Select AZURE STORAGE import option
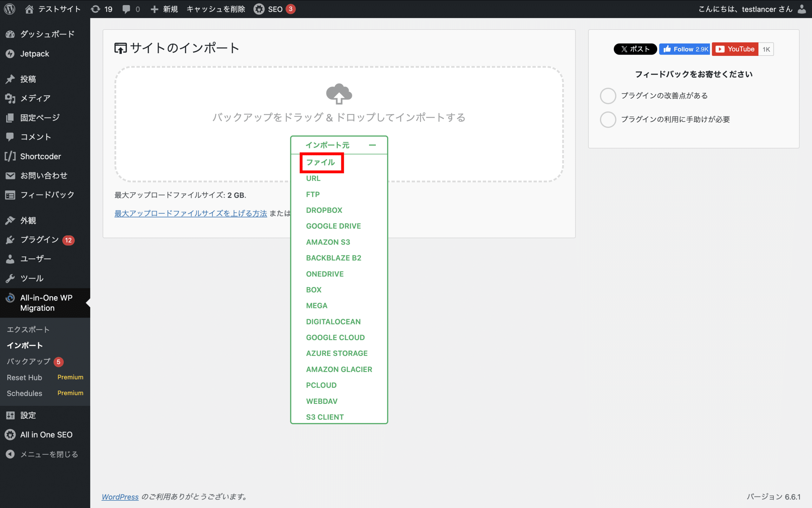The height and width of the screenshot is (508, 812). (x=337, y=353)
